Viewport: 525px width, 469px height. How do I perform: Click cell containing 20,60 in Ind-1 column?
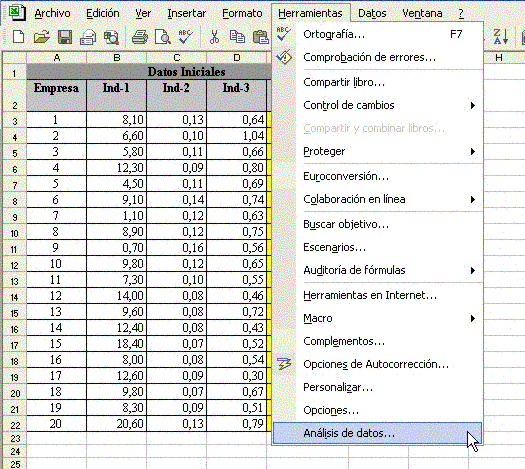[117, 423]
